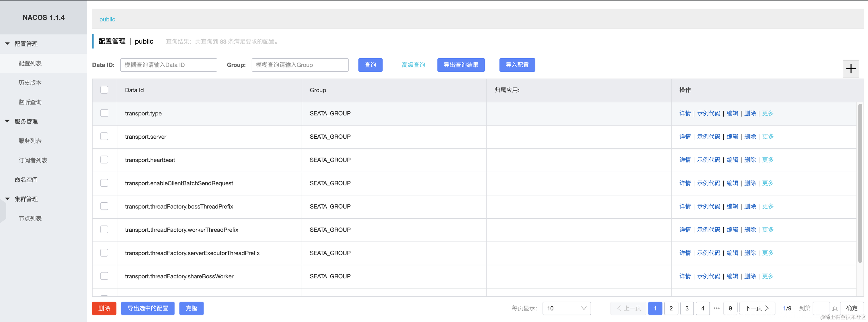Open 历史版本 in the sidebar
The height and width of the screenshot is (322, 868).
(x=30, y=83)
